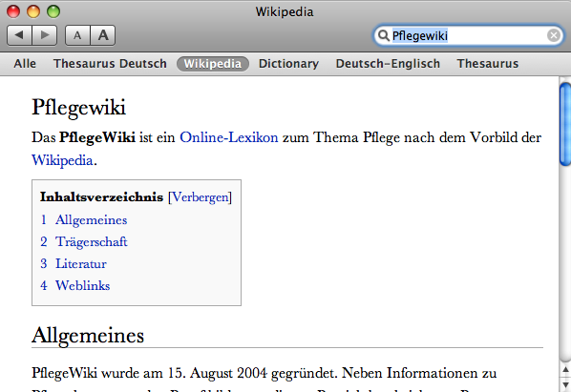Click the blue vertical scrollbar thumb
Image resolution: width=571 pixels, height=392 pixels.
pyautogui.click(x=565, y=124)
